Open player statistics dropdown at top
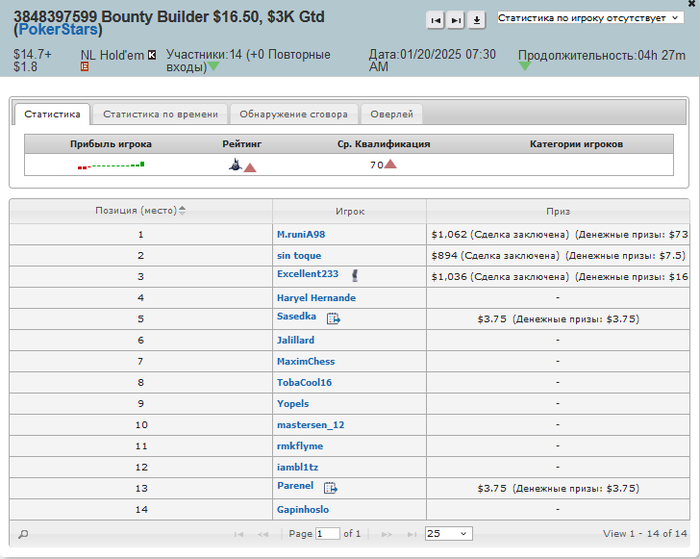This screenshot has height=559, width=700. [590, 18]
